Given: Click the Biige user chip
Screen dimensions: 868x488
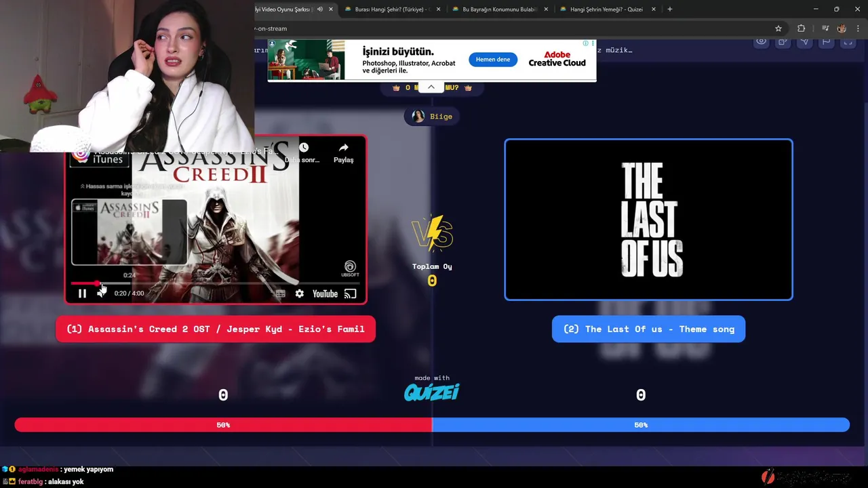Looking at the screenshot, I should (432, 117).
